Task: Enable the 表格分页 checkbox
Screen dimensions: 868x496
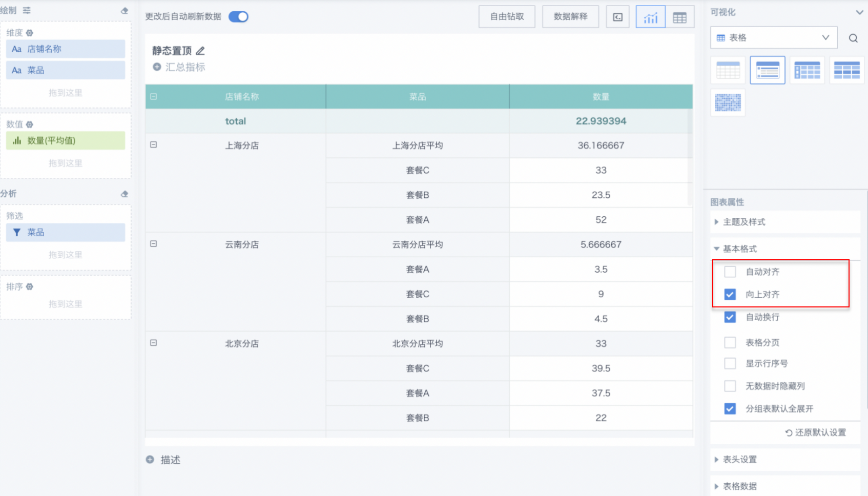Action: coord(730,342)
